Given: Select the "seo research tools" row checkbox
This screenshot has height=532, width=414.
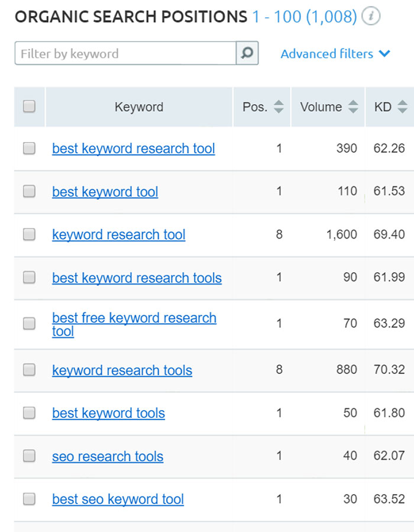Looking at the screenshot, I should pos(29,456).
